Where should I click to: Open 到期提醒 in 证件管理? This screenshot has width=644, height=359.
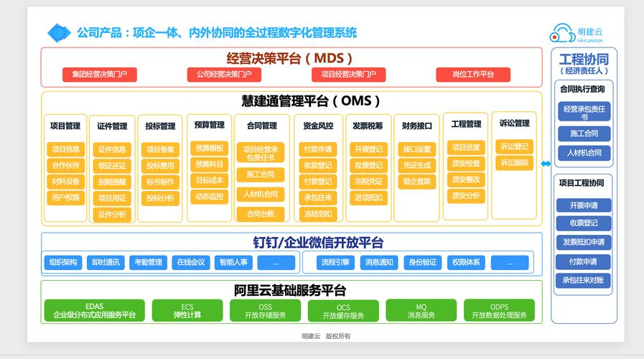tap(112, 182)
